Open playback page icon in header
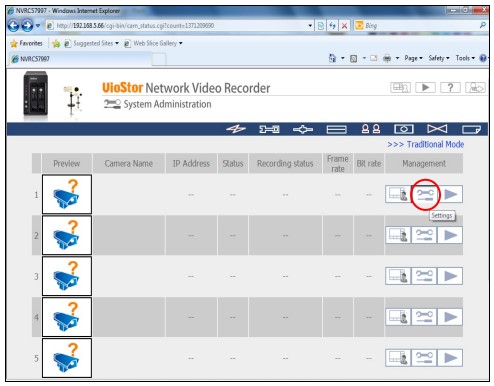 425,87
